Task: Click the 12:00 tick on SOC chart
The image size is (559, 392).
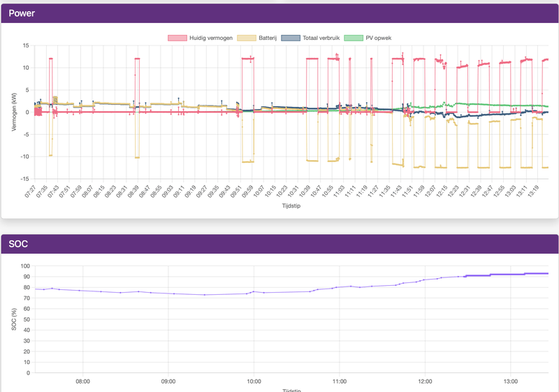Action: [x=425, y=382]
